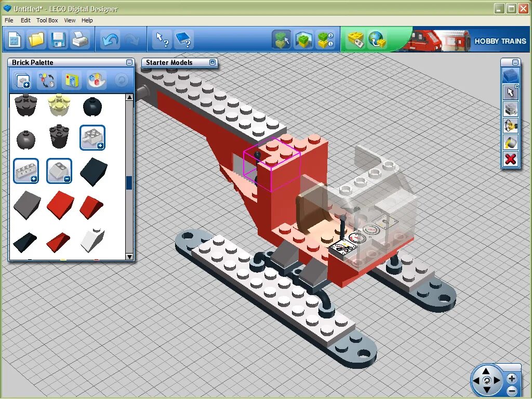Collapse the grey slope brick group
The width and height of the screenshot is (532, 399).
(59, 170)
